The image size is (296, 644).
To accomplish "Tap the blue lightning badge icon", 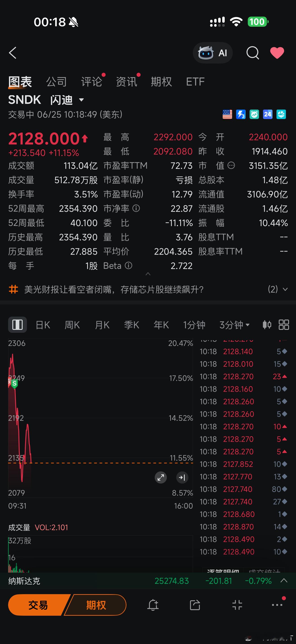I will pos(241,115).
